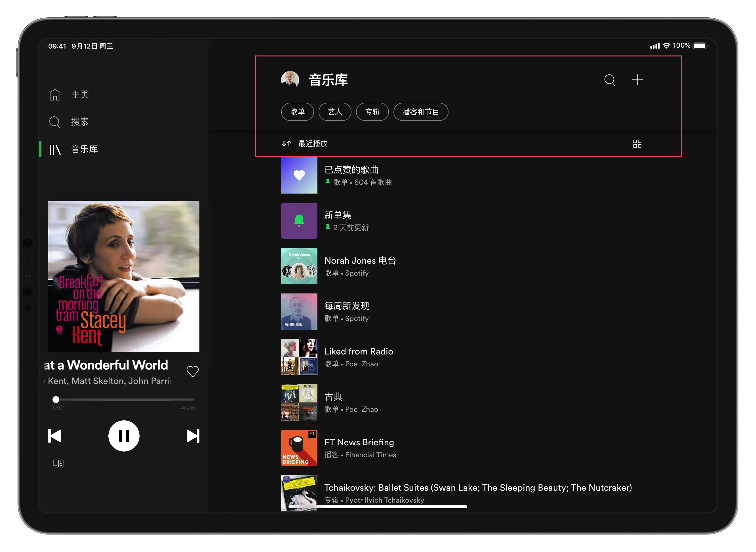Click the 新单集 bell cover thumbnail
The width and height of the screenshot is (756, 552).
coord(299,221)
